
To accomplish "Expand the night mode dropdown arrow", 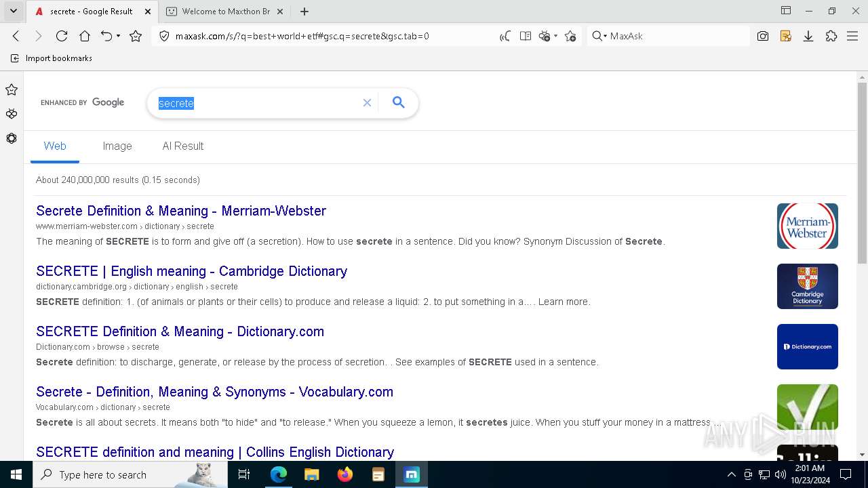I will click(x=556, y=36).
